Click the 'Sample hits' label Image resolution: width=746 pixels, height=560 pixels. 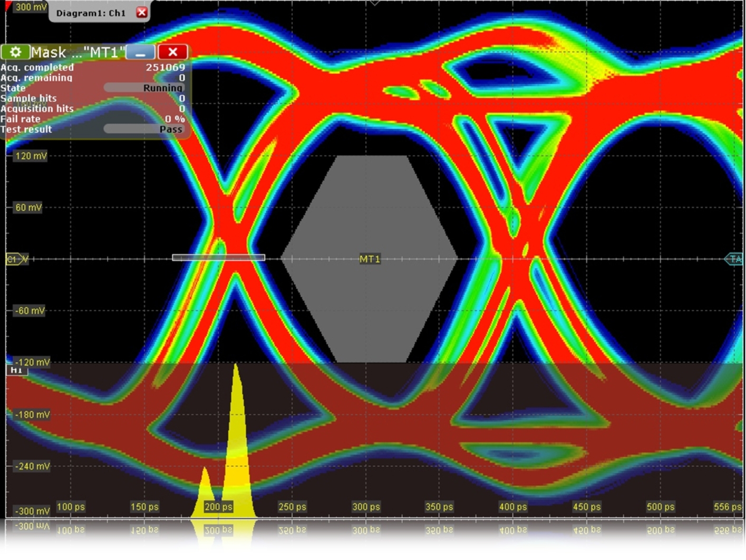click(28, 99)
